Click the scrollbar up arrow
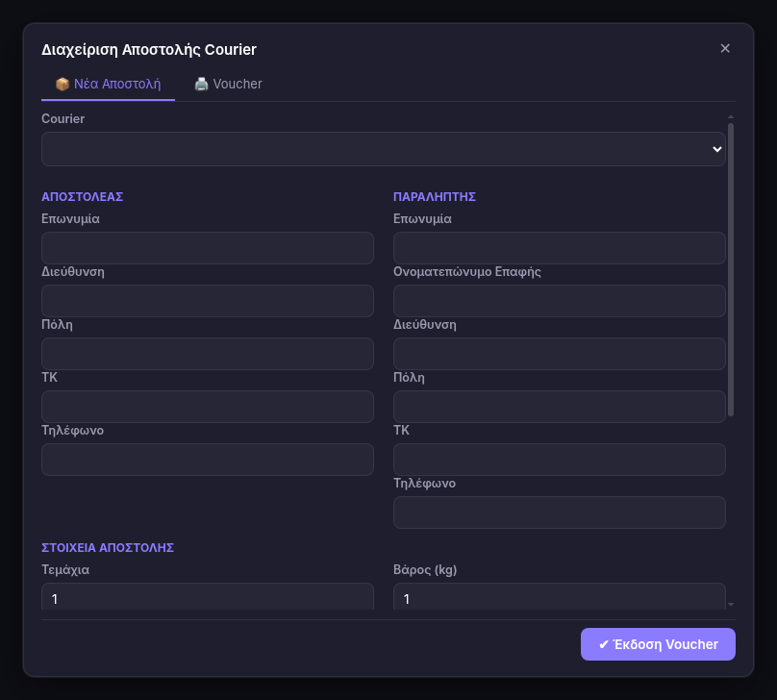Screen dimensions: 777x700 pos(731,117)
